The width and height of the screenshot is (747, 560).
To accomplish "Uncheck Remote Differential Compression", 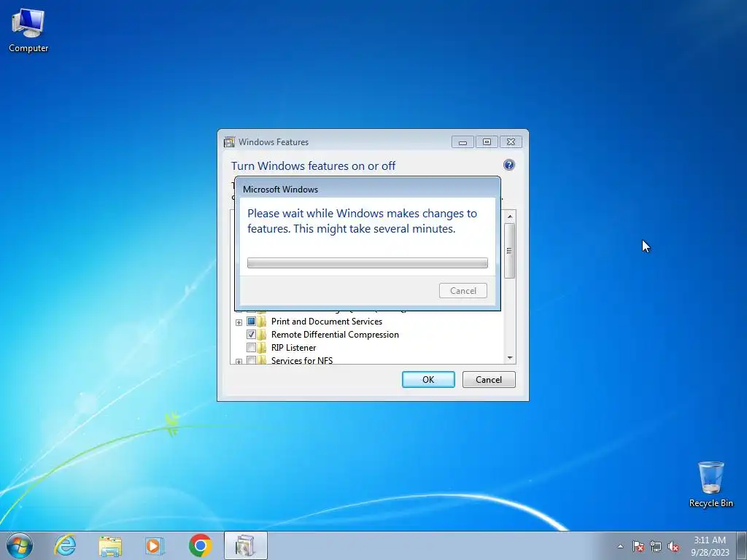I will pyautogui.click(x=251, y=334).
